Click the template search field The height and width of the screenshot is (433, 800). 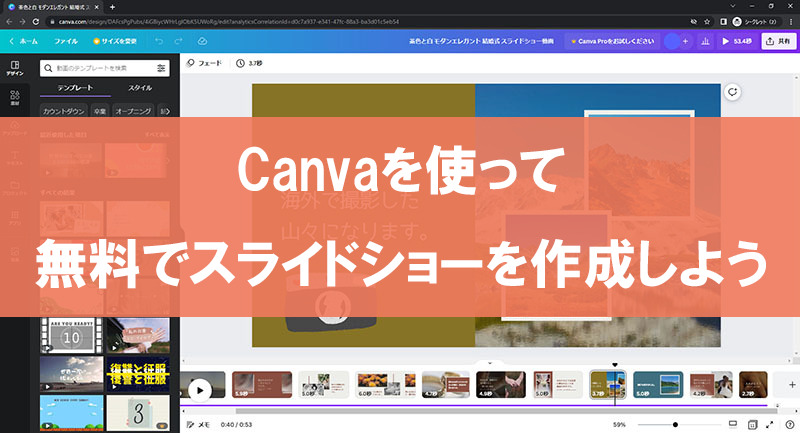click(x=105, y=68)
